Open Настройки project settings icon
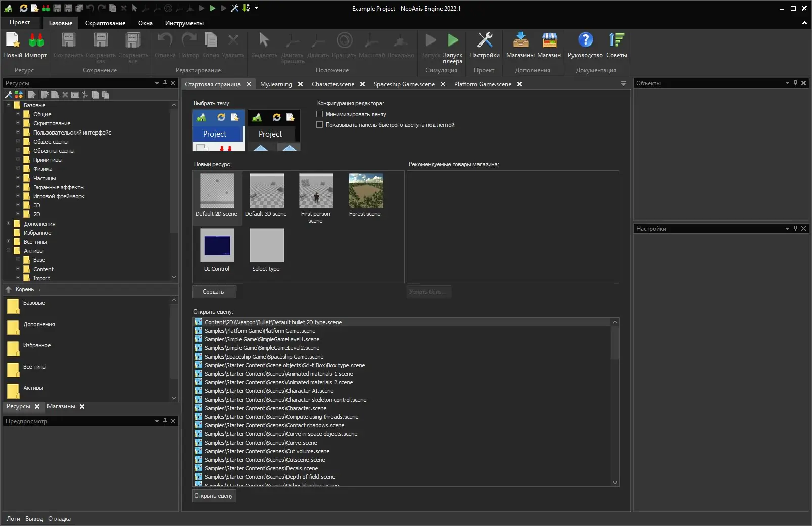 click(x=484, y=41)
